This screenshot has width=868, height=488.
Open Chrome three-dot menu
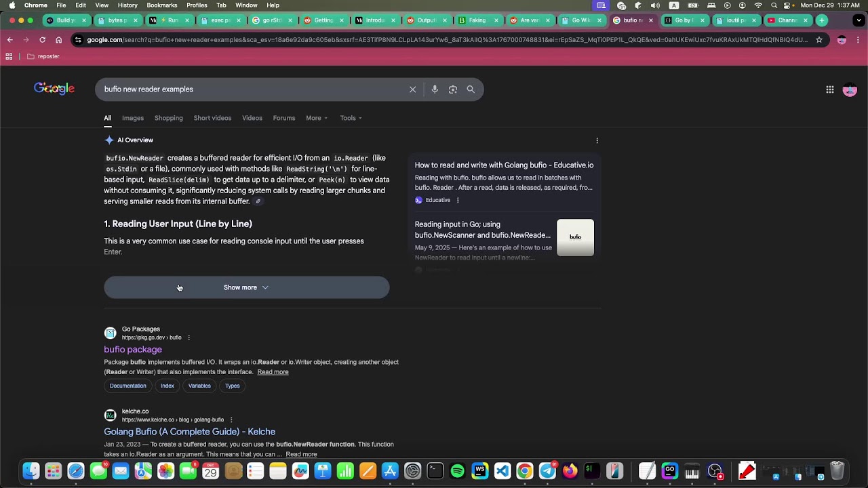coord(859,40)
